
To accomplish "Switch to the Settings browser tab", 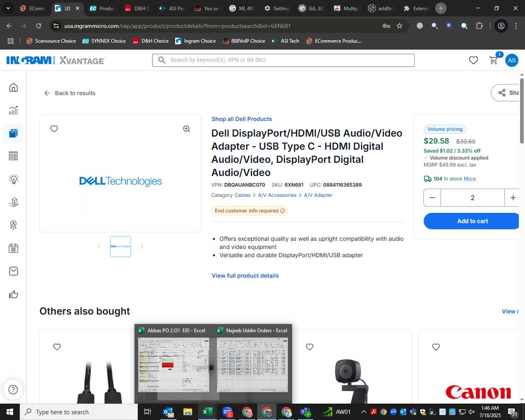I will tap(277, 8).
